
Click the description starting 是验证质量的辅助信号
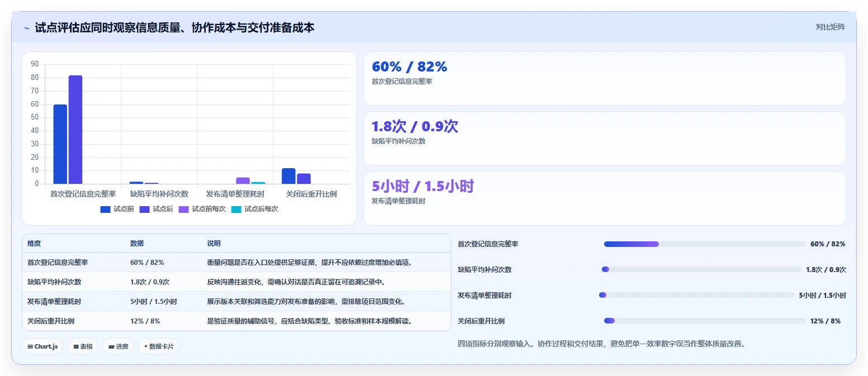[x=310, y=321]
